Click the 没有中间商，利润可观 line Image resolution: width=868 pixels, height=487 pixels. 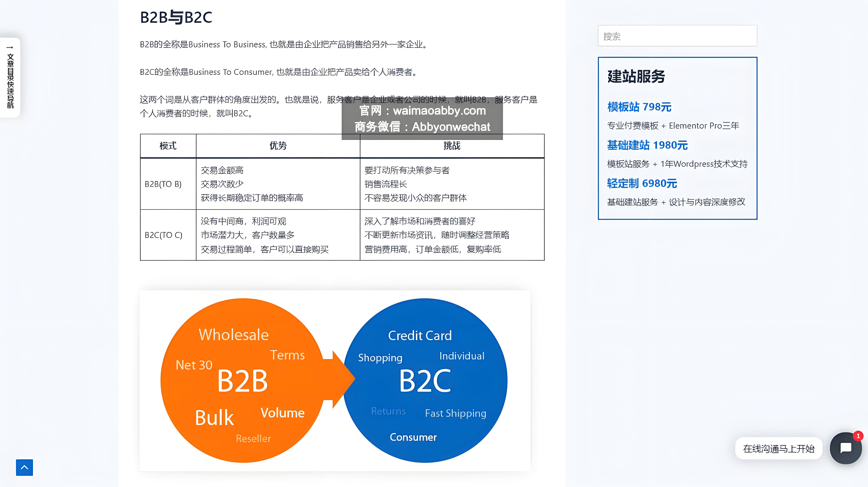click(243, 221)
